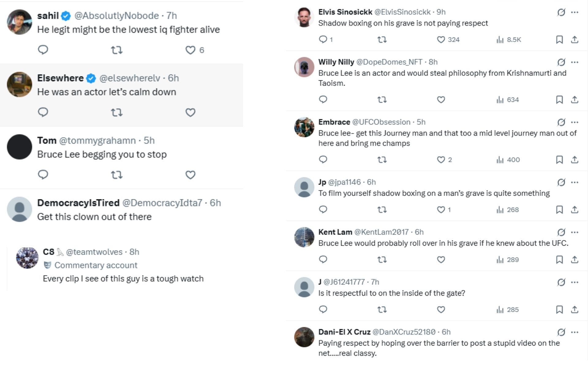Open the @elsewherelv profile handle
This screenshot has height=368, width=588.
click(130, 78)
